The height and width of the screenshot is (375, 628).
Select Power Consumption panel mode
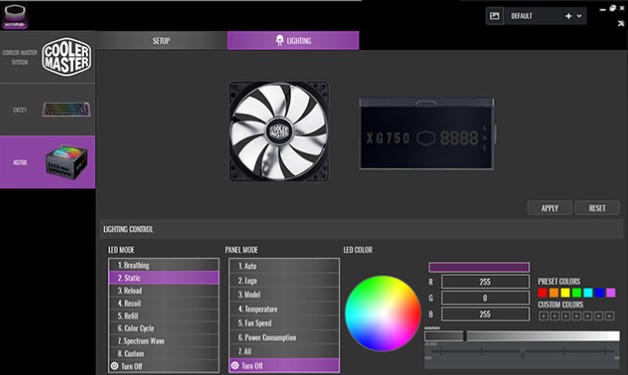click(284, 337)
